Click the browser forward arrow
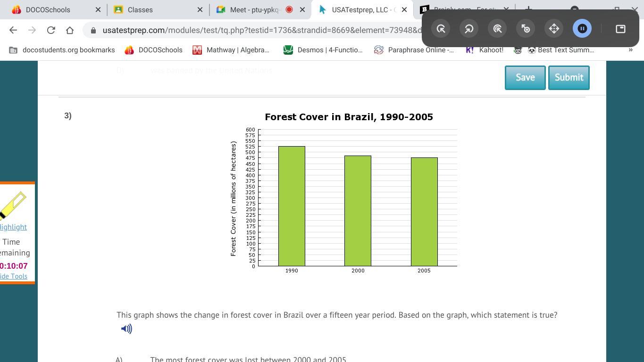This screenshot has height=362, width=644. (x=32, y=30)
